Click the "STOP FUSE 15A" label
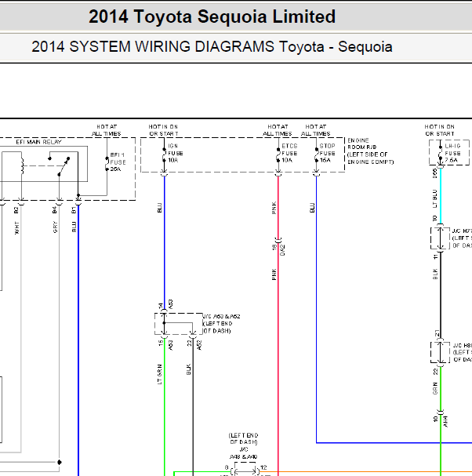Screen dimensions: 472x476 pos(327,153)
